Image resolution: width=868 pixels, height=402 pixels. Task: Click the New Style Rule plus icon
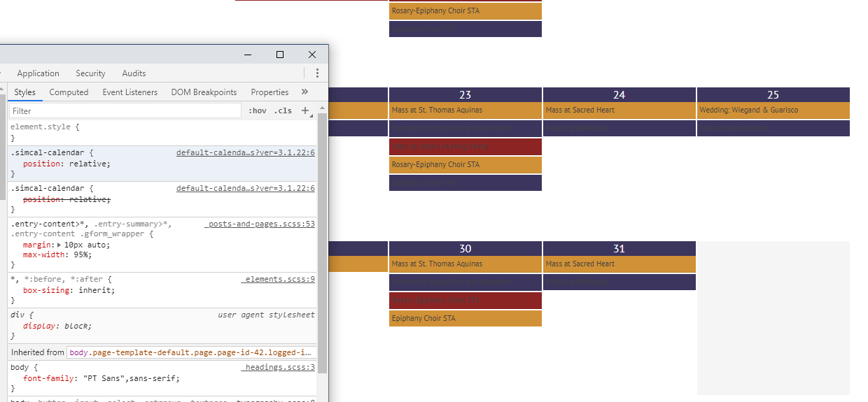coord(305,110)
